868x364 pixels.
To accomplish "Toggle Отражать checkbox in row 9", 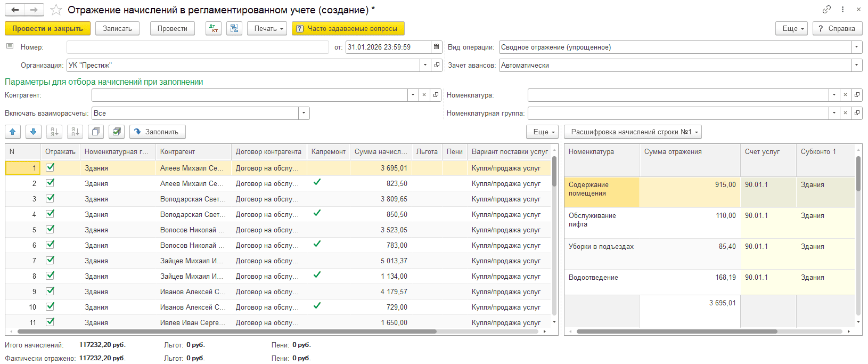I will (50, 291).
